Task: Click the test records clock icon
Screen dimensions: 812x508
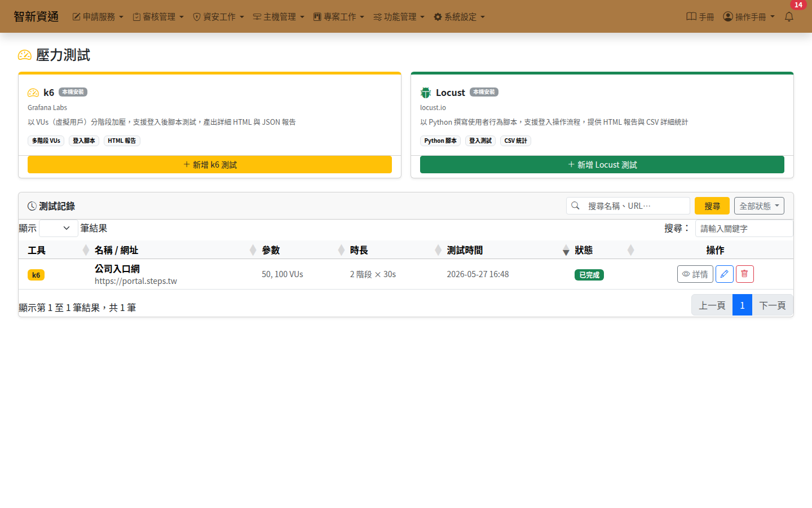Action: click(x=32, y=206)
